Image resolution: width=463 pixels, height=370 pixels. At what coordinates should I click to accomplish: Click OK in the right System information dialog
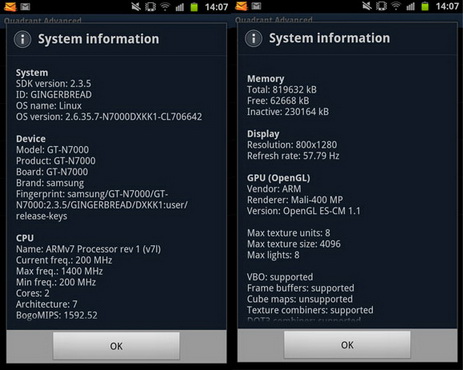pyautogui.click(x=347, y=345)
